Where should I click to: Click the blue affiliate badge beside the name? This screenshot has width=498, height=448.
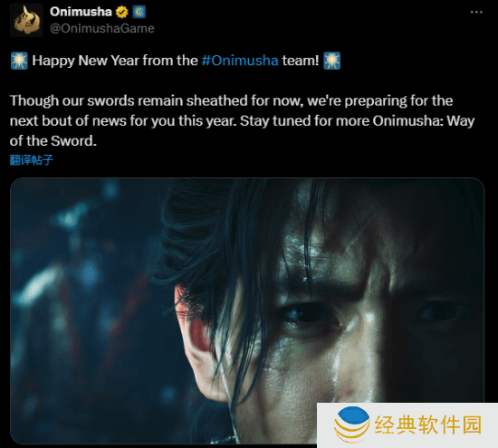click(x=139, y=12)
